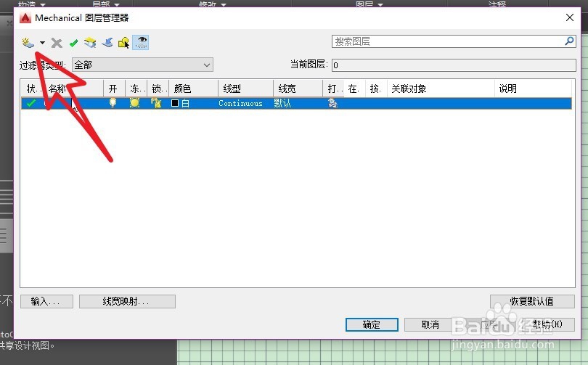Click the Continuous linetype cell
588x365 pixels.
click(x=240, y=103)
